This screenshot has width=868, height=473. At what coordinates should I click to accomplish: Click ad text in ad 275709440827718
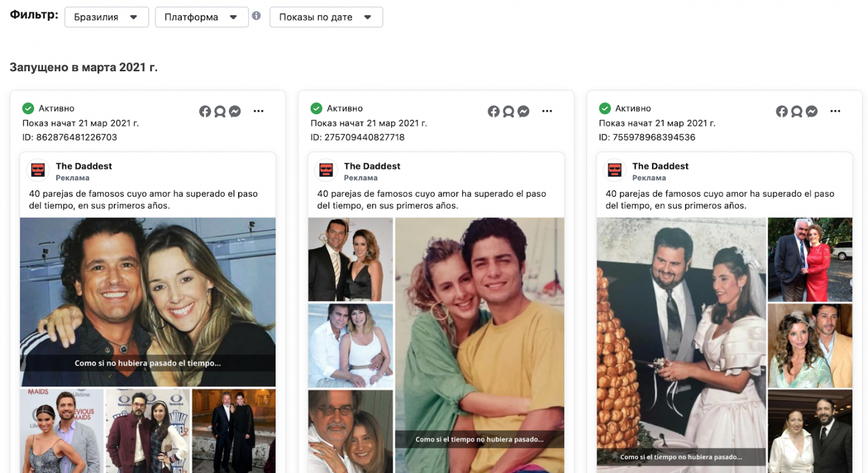[x=431, y=200]
